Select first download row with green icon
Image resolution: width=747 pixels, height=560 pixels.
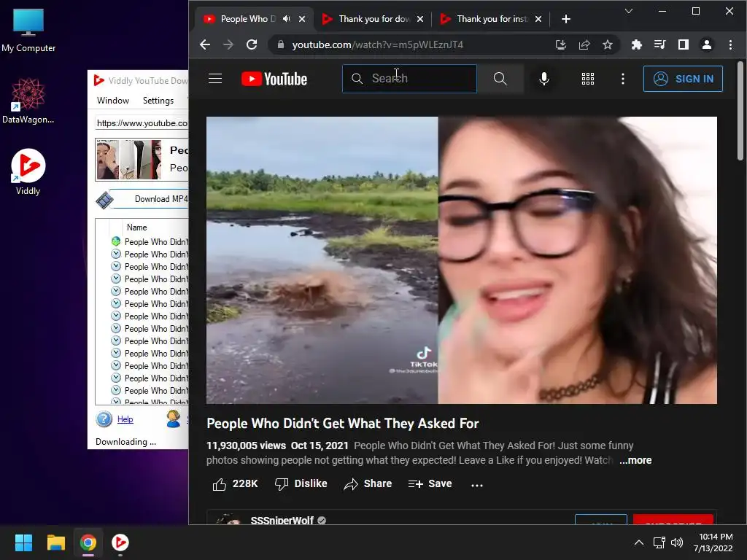149,242
